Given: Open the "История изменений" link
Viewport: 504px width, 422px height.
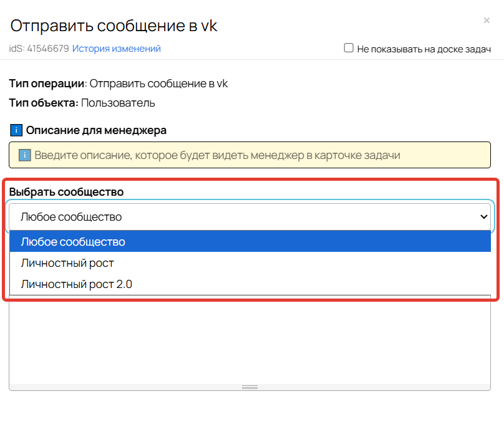Looking at the screenshot, I should [x=117, y=47].
